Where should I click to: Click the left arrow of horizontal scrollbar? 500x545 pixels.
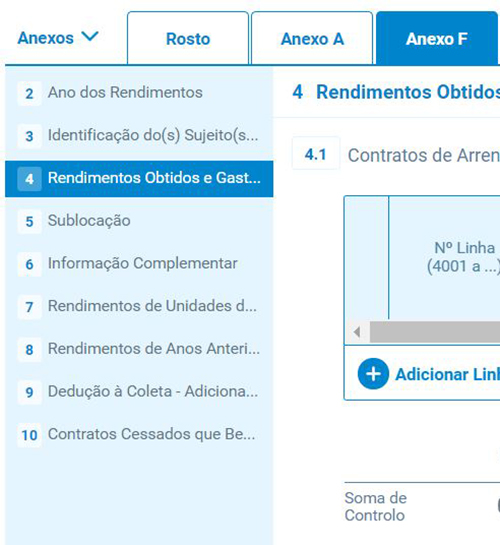point(357,332)
